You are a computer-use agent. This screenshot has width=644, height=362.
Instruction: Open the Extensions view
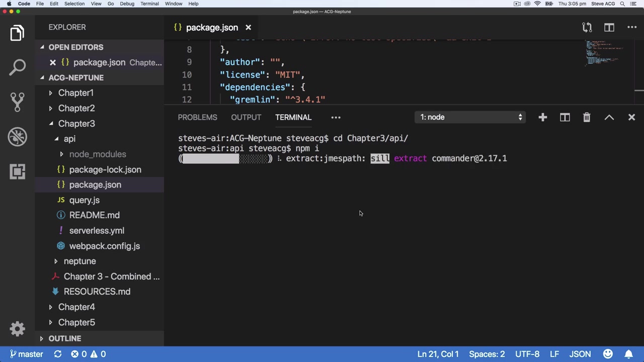(x=17, y=171)
